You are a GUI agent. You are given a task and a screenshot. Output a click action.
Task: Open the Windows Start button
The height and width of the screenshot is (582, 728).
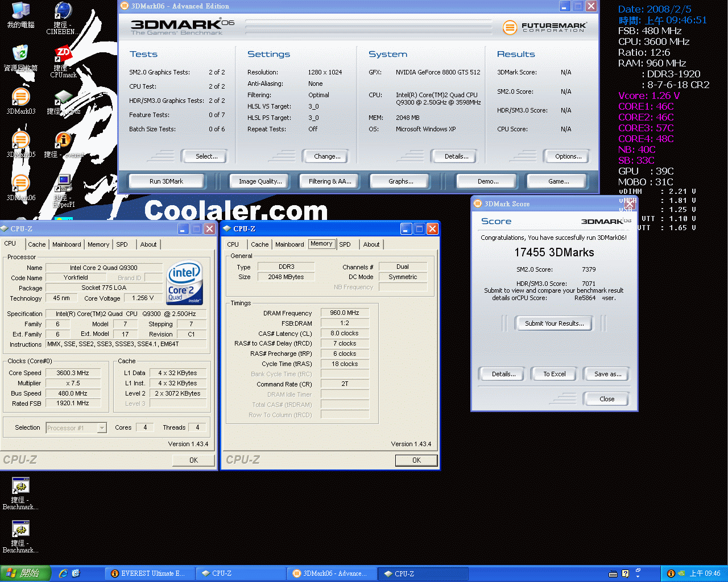26,573
